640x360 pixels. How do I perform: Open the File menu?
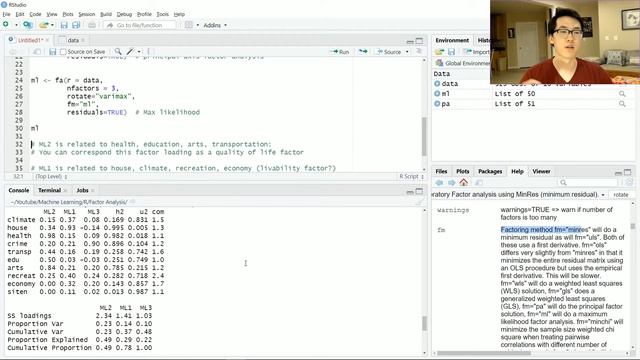(x=6, y=14)
